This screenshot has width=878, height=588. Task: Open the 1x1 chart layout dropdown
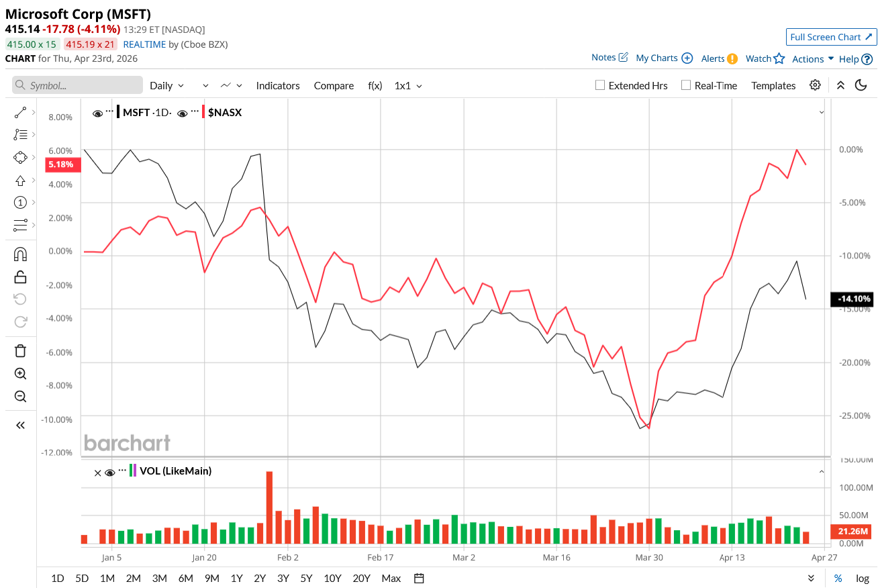pos(408,85)
